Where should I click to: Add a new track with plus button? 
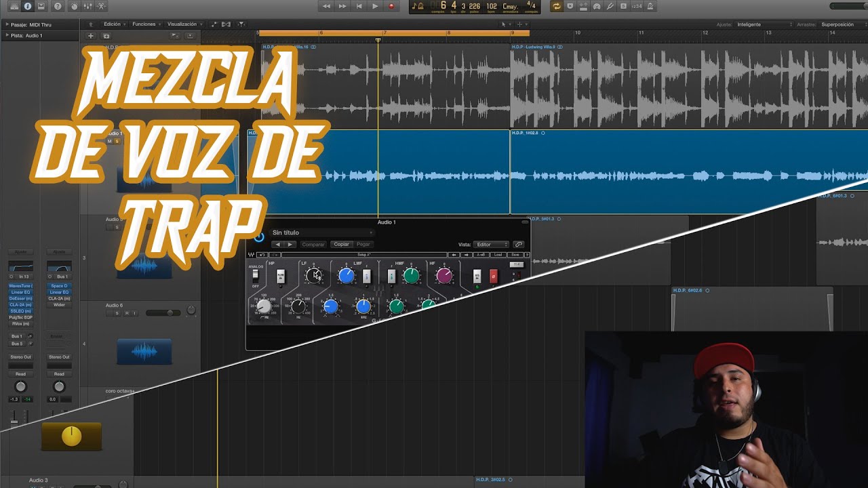(91, 35)
